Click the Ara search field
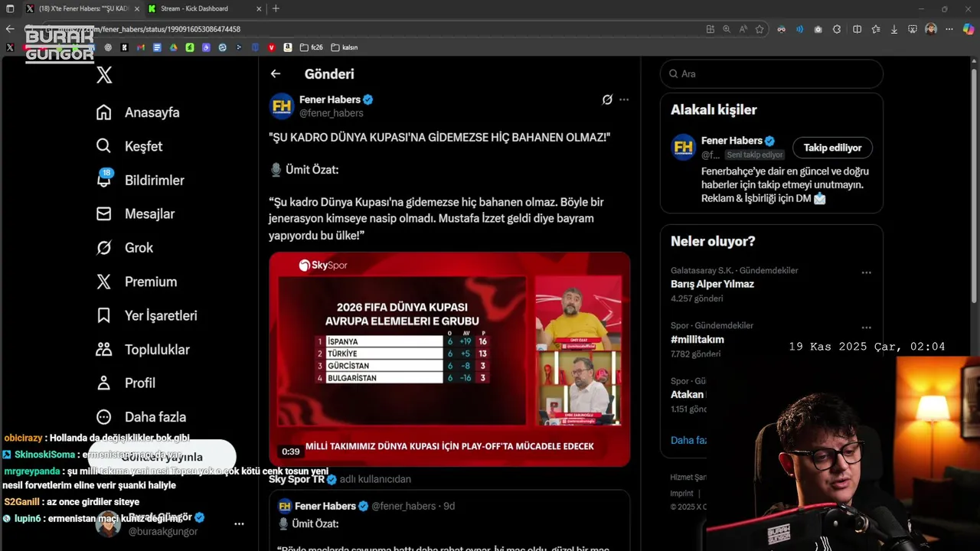Screen dimensions: 980x551 click(x=772, y=74)
